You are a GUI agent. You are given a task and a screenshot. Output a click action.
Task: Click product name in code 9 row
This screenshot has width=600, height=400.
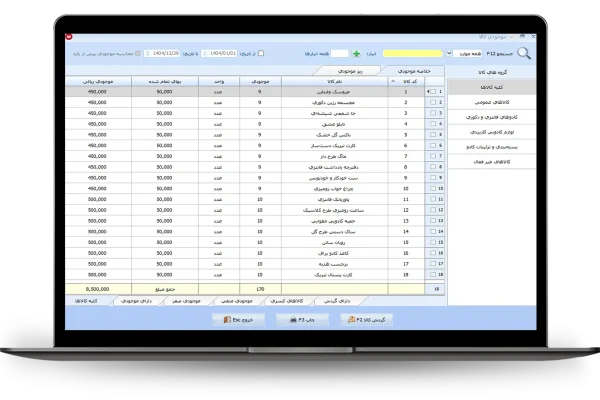(333, 178)
